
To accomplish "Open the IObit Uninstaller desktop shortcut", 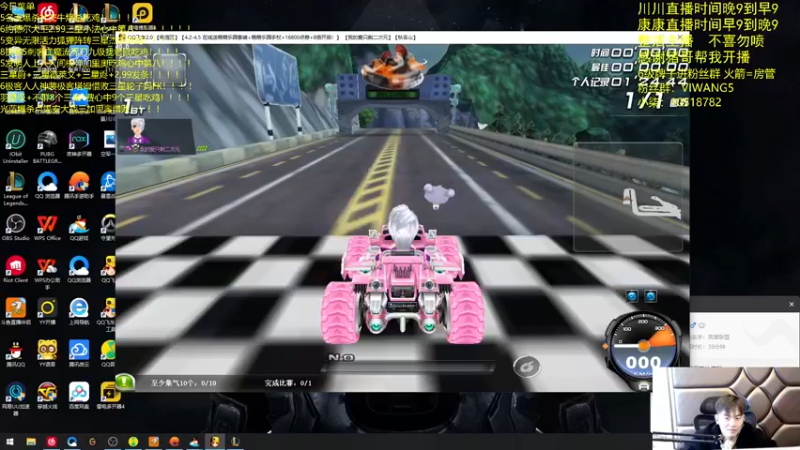I will pyautogui.click(x=15, y=146).
